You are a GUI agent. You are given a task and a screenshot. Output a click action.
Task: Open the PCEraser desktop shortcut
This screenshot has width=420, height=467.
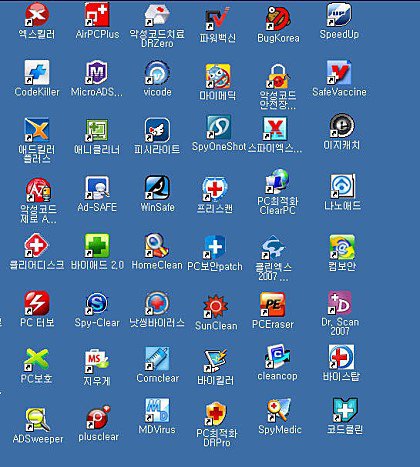click(273, 304)
